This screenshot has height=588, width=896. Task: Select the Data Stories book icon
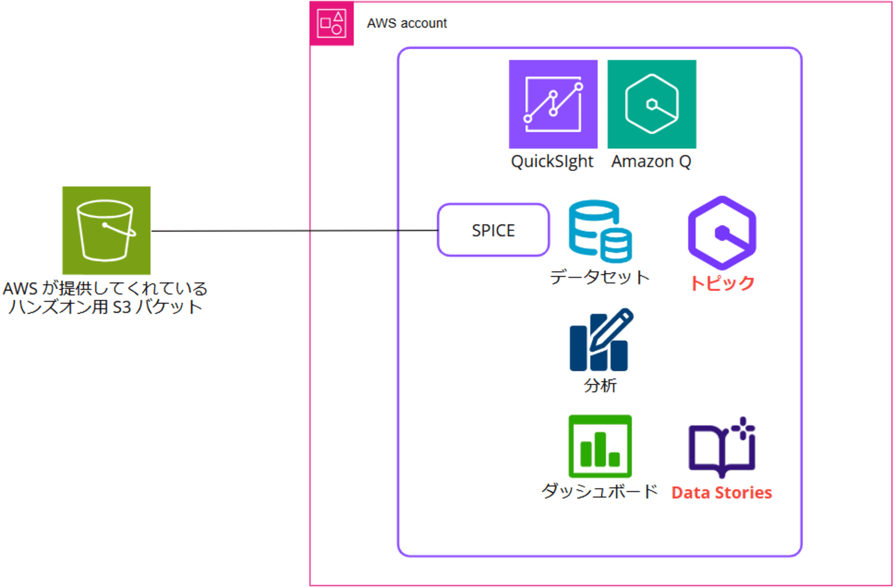(x=722, y=447)
